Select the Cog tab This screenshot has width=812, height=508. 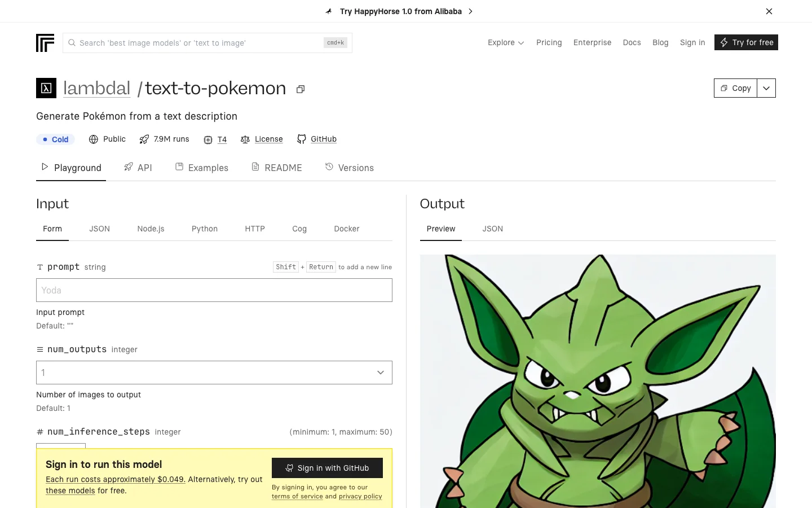tap(299, 229)
